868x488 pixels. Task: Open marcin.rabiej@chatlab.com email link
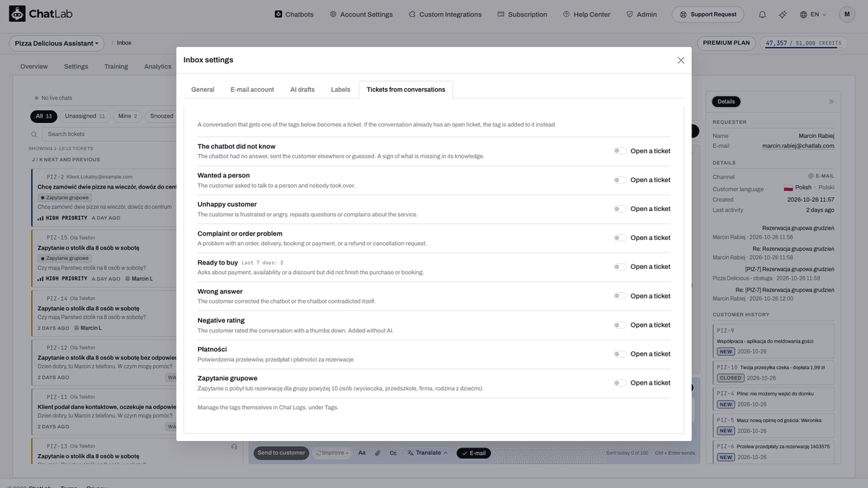(798, 145)
